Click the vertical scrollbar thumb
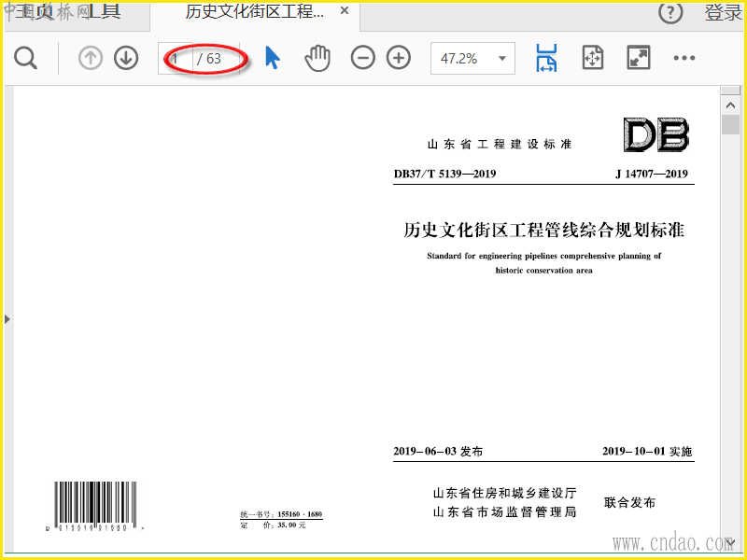This screenshot has height=560, width=747. 730,125
